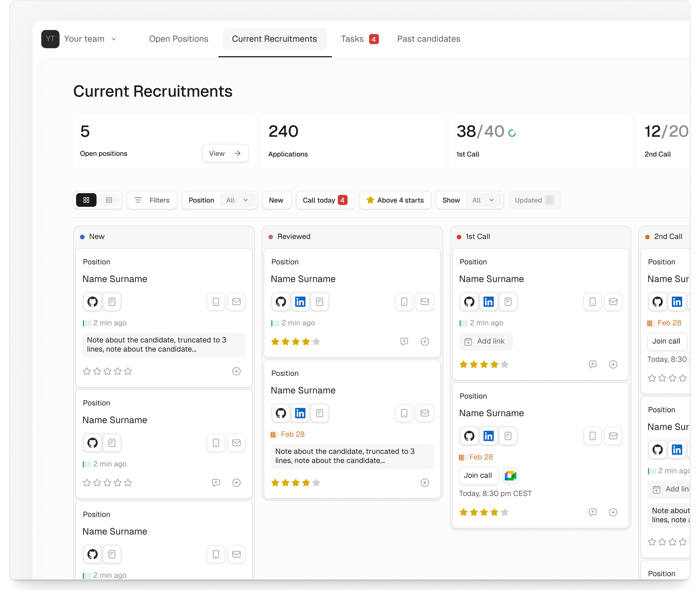
Task: Email the second Reviewed candidate
Action: pyautogui.click(x=425, y=413)
